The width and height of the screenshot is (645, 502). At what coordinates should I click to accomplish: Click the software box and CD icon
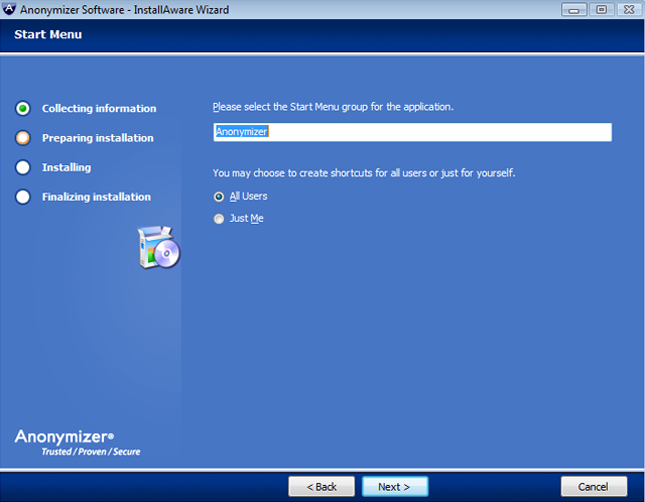158,247
